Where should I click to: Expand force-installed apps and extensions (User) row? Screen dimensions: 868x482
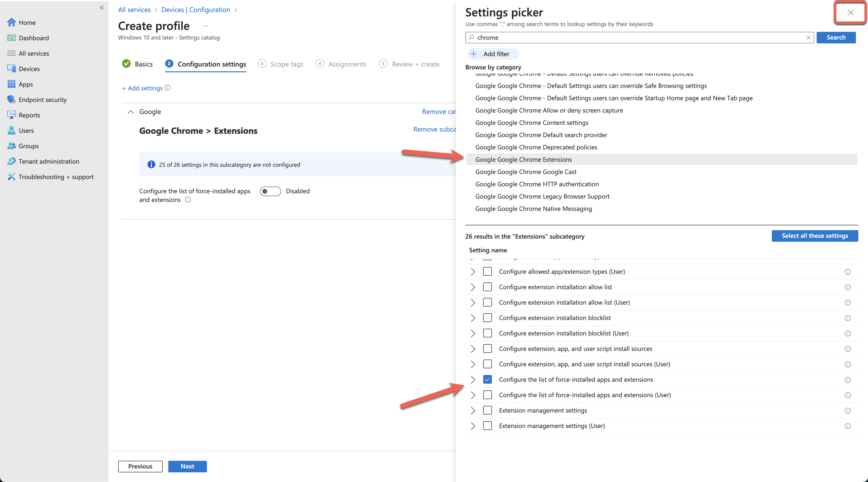pos(473,395)
